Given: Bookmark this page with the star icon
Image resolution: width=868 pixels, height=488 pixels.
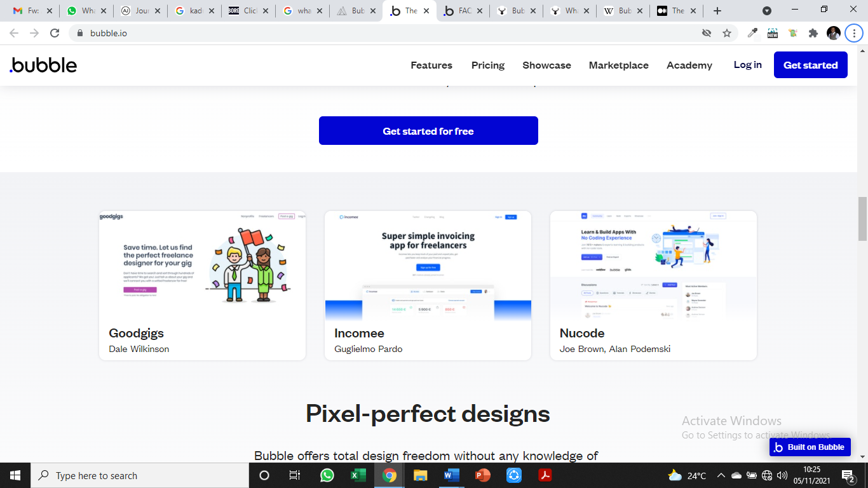Looking at the screenshot, I should click(727, 33).
